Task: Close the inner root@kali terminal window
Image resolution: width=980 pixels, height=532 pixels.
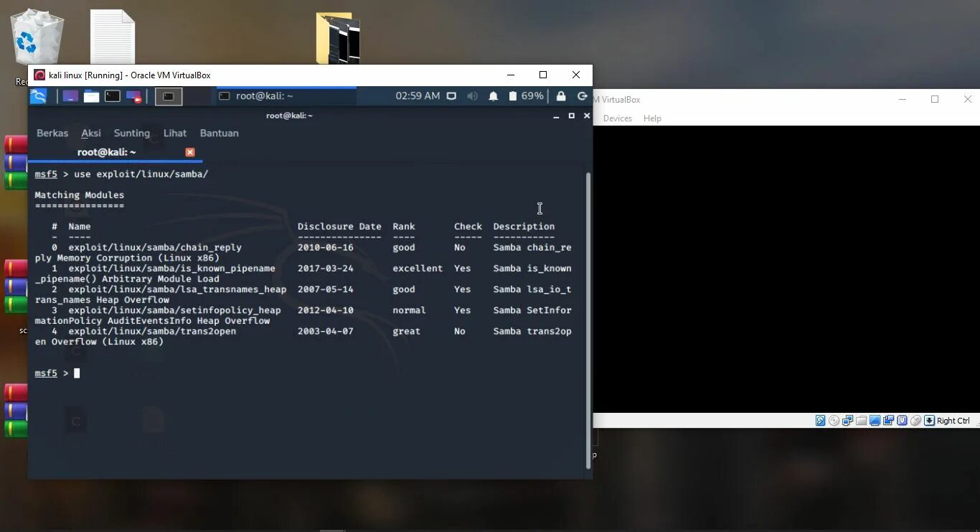Action: 587,116
